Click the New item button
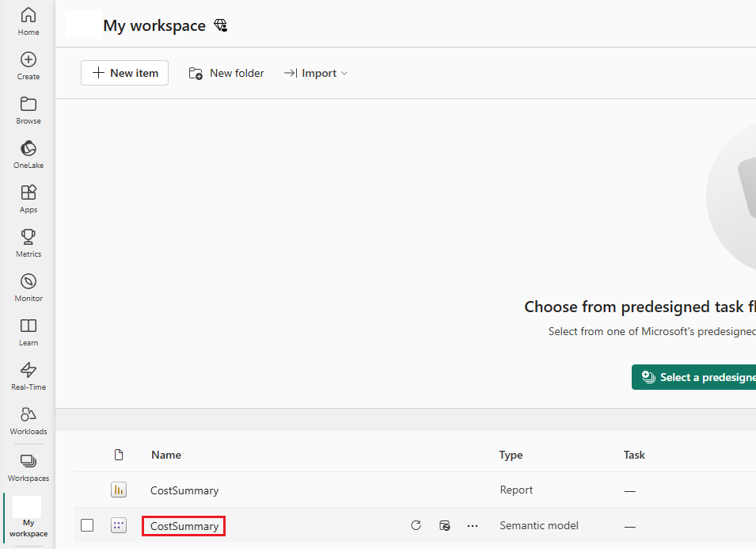The width and height of the screenshot is (756, 549). pyautogui.click(x=124, y=73)
